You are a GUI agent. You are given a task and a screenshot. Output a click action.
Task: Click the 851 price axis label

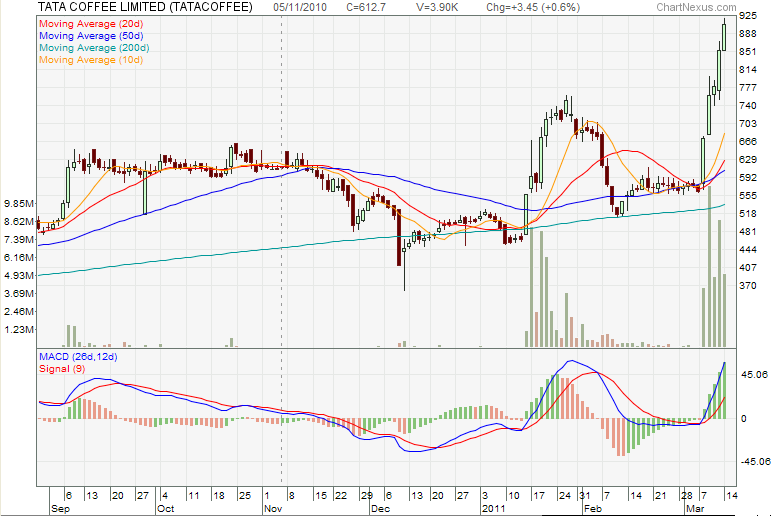point(747,52)
